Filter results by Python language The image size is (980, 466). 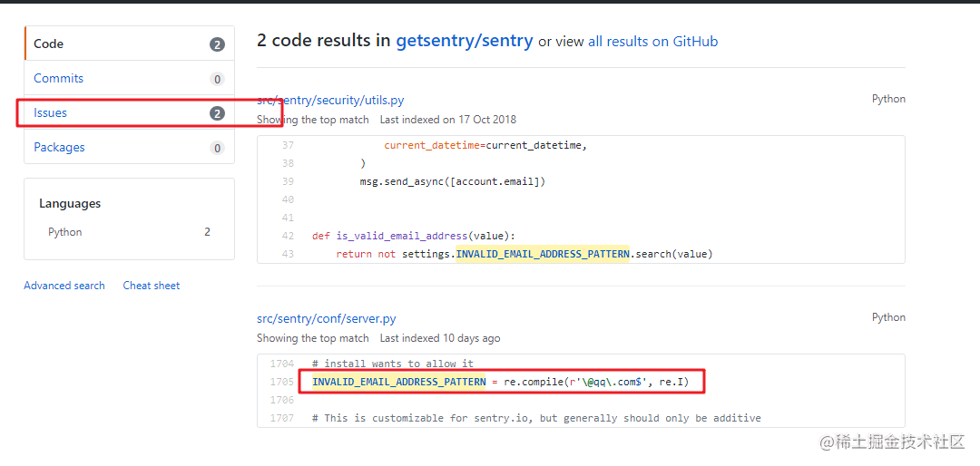click(130, 232)
